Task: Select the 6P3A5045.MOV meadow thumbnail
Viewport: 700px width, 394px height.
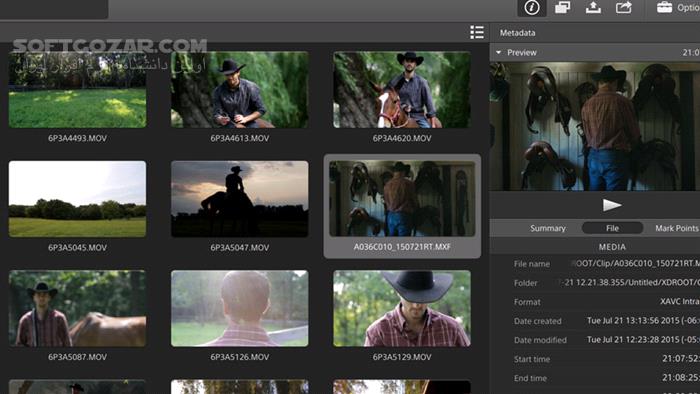Action: [77, 199]
